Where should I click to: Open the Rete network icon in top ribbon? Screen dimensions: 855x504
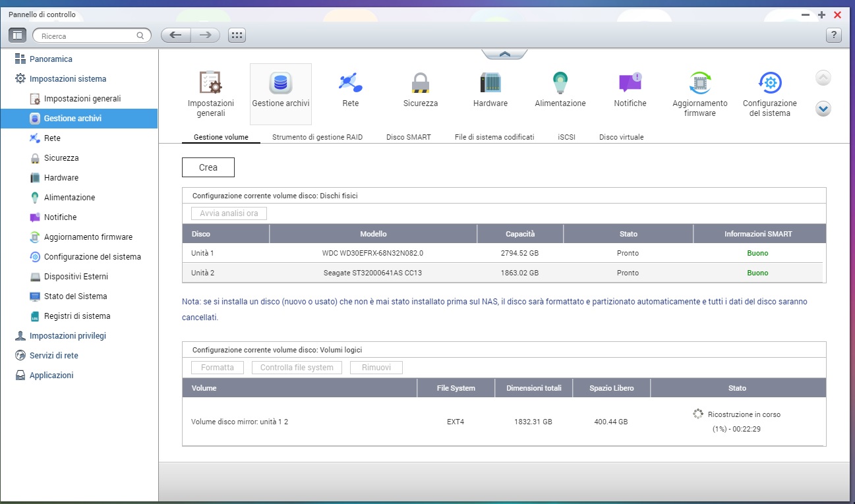350,84
